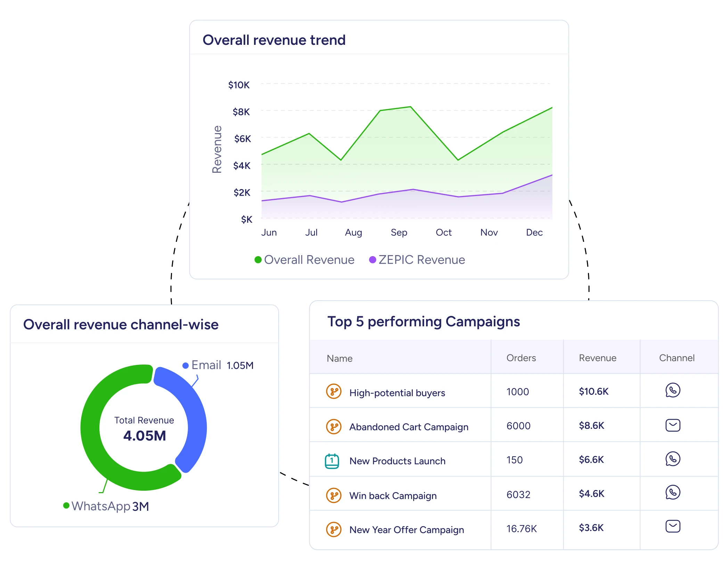Click WhatsApp channel icon for New Products Launch

(x=673, y=459)
